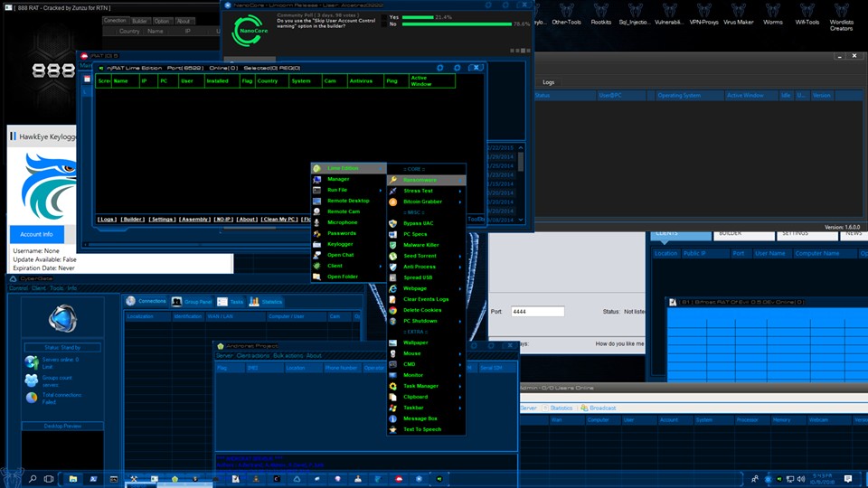
Task: Expand the Run File submenu
Action: [x=381, y=190]
